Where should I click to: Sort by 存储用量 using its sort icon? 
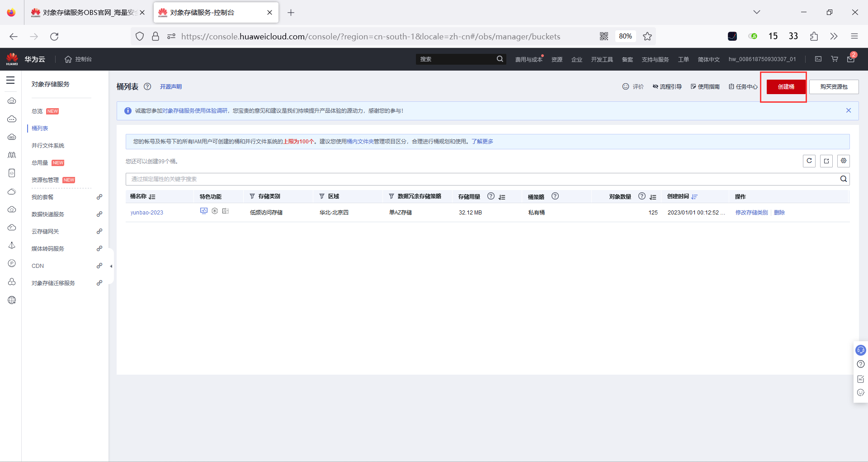502,197
